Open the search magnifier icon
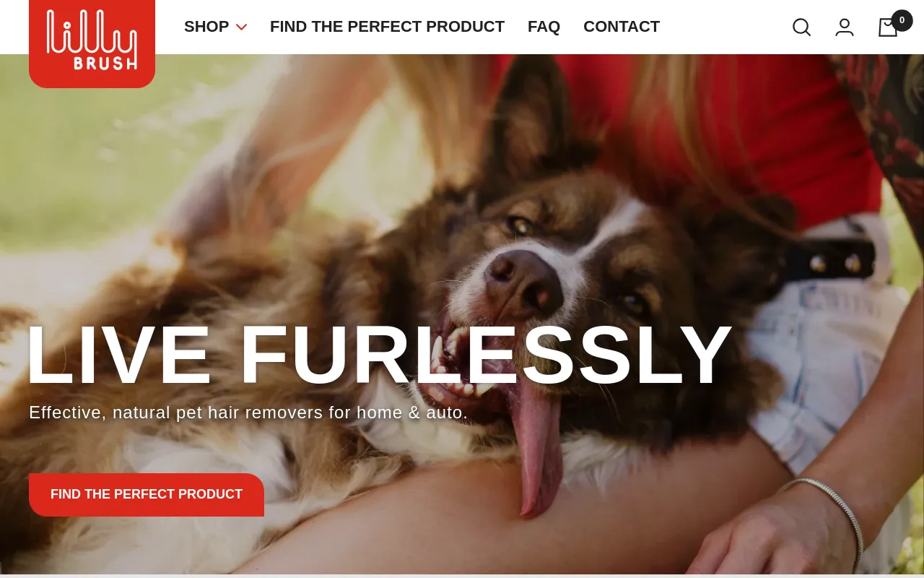This screenshot has height=578, width=924. pos(801,27)
